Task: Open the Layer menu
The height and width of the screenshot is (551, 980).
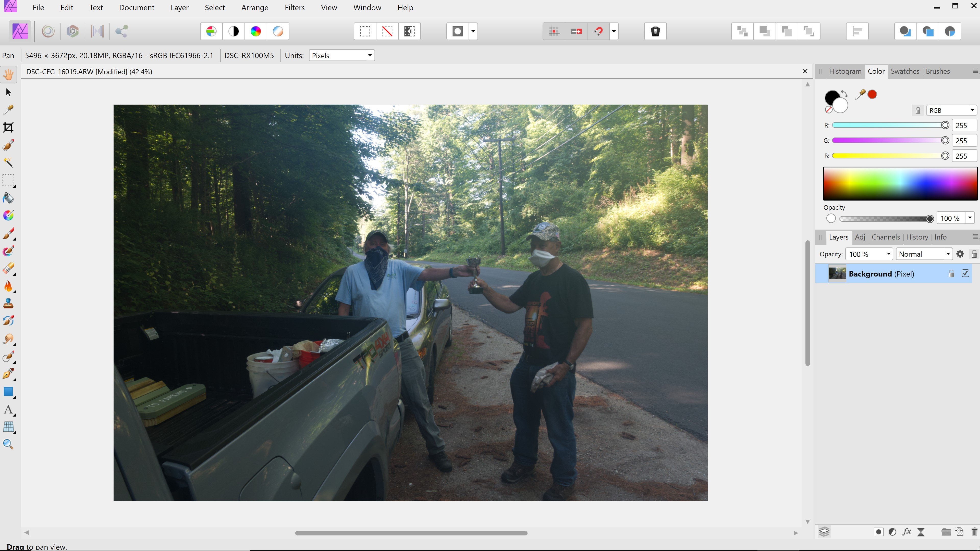Action: pyautogui.click(x=179, y=8)
